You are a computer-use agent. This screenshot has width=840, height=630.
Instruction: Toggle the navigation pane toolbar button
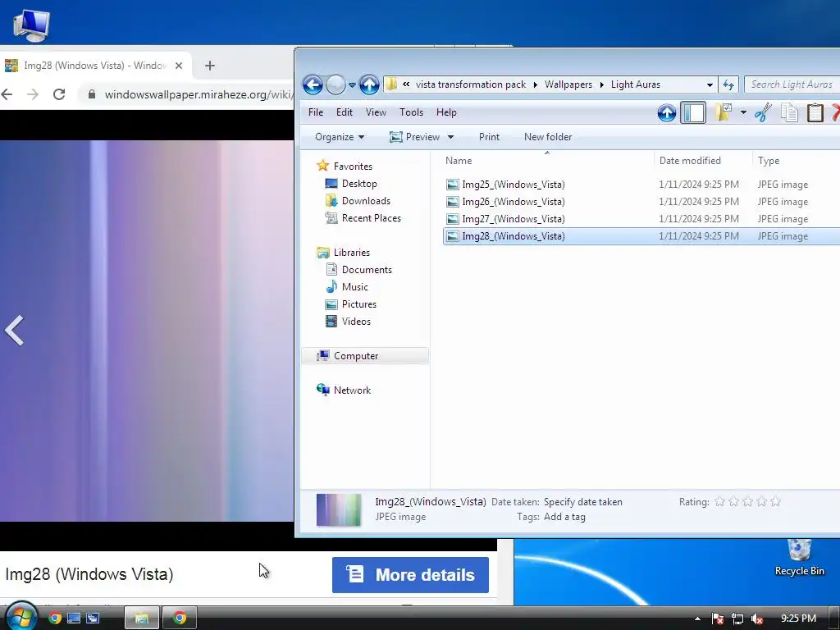692,112
